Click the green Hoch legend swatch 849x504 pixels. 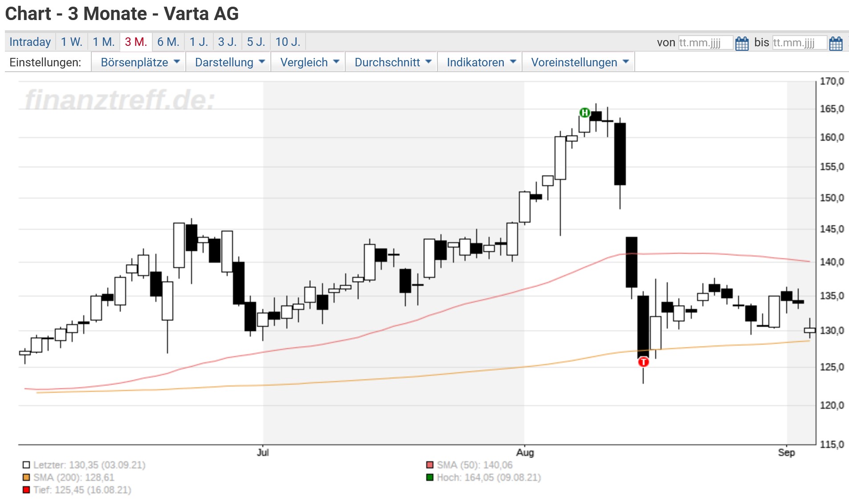click(x=430, y=477)
